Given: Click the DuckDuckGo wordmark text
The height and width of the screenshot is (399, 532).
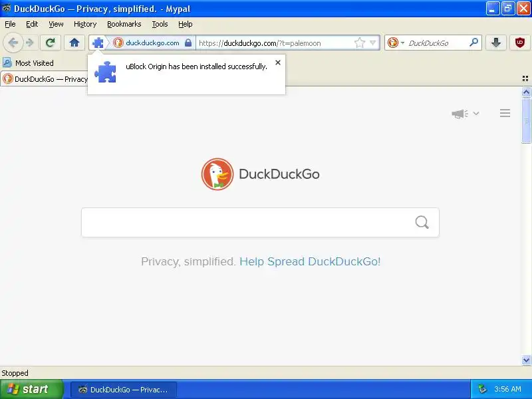Looking at the screenshot, I should pyautogui.click(x=279, y=174).
